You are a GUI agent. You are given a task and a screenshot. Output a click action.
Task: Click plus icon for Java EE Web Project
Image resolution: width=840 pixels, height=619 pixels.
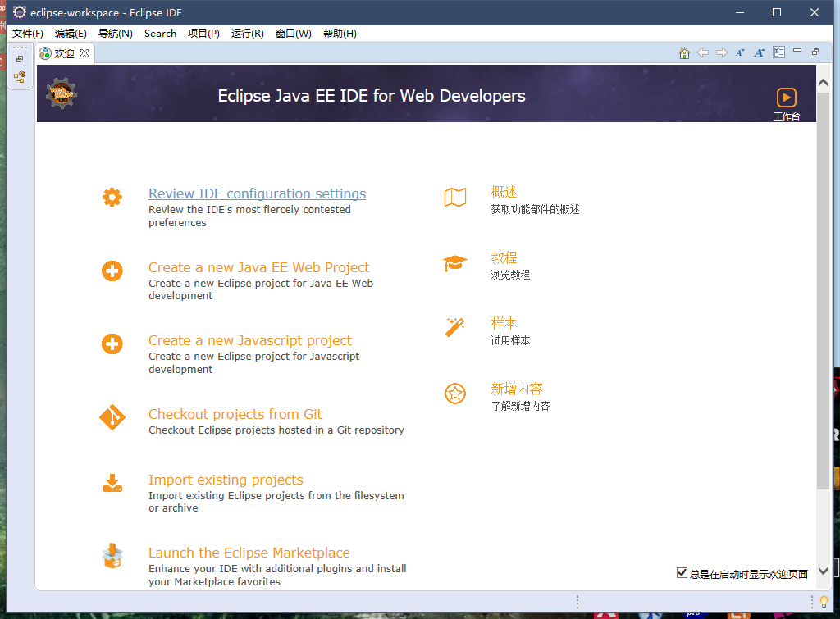(x=112, y=271)
